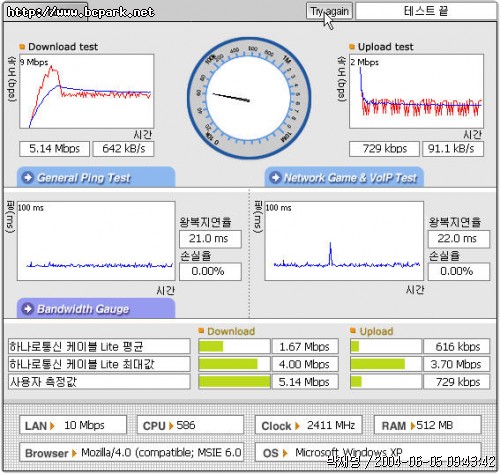The height and width of the screenshot is (474, 500).
Task: Click the orange arrow next to CPU
Action: pyautogui.click(x=171, y=426)
